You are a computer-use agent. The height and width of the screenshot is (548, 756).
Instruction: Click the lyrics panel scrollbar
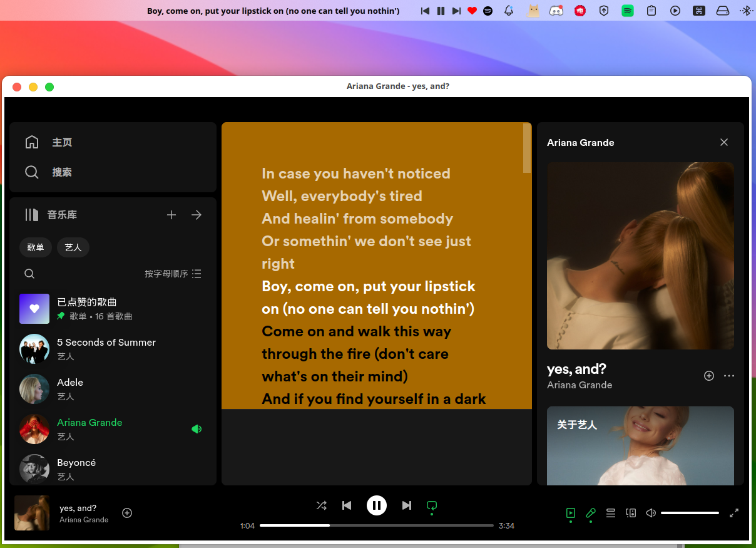coord(527,148)
